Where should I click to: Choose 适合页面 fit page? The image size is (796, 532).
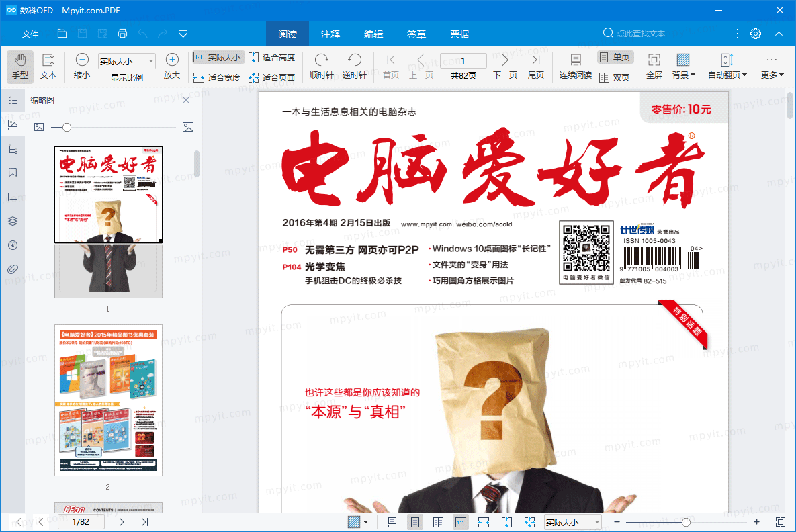tap(271, 77)
